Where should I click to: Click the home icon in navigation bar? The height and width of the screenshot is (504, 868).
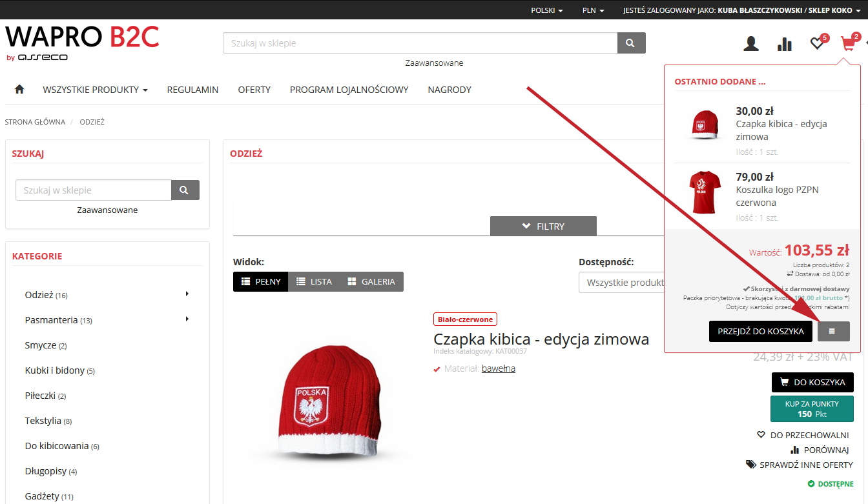click(x=19, y=90)
